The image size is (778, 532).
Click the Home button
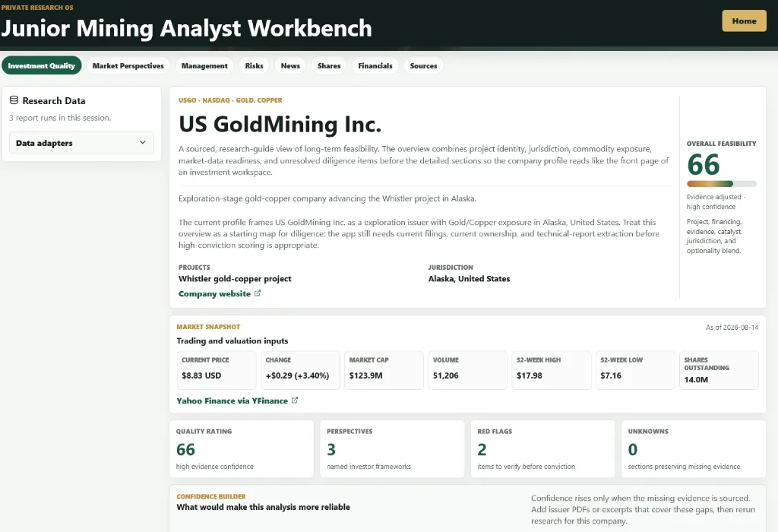pyautogui.click(x=745, y=21)
